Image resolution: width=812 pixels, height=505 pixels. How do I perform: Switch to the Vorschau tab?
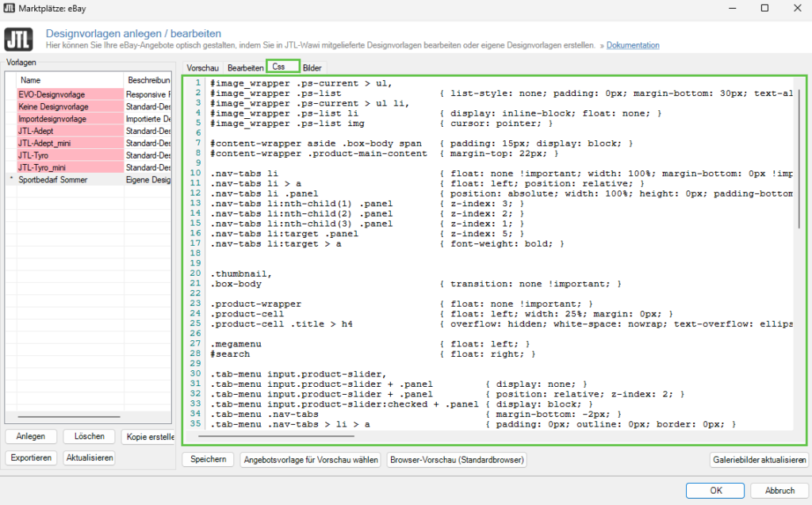coord(202,68)
